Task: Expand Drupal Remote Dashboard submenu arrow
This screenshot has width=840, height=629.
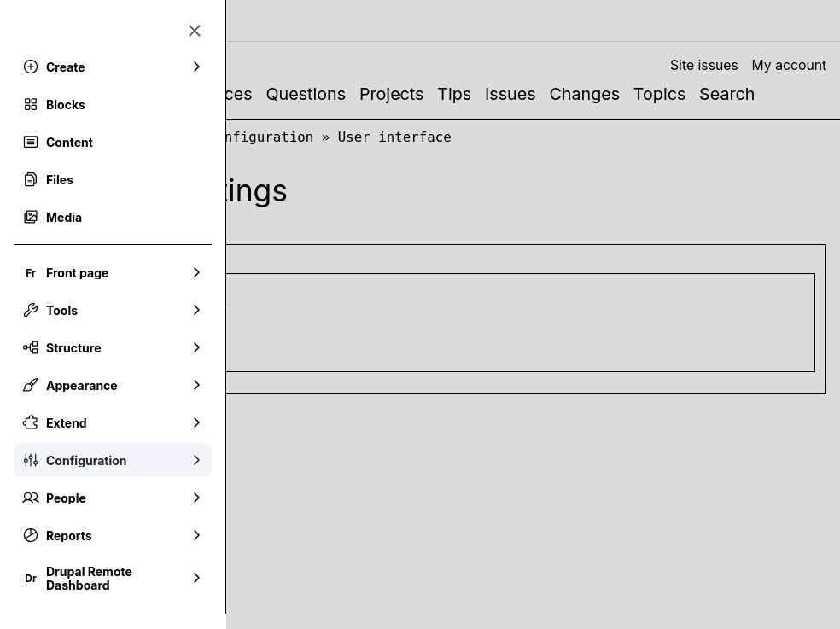Action: (x=196, y=578)
